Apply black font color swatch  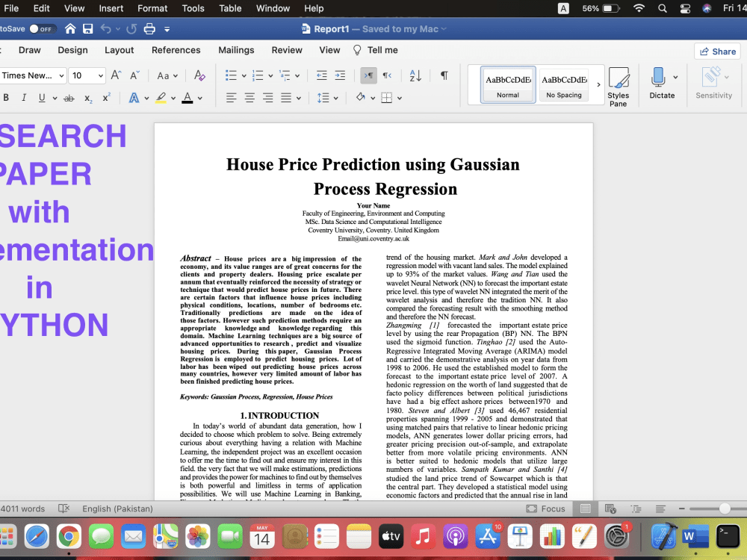click(x=187, y=98)
